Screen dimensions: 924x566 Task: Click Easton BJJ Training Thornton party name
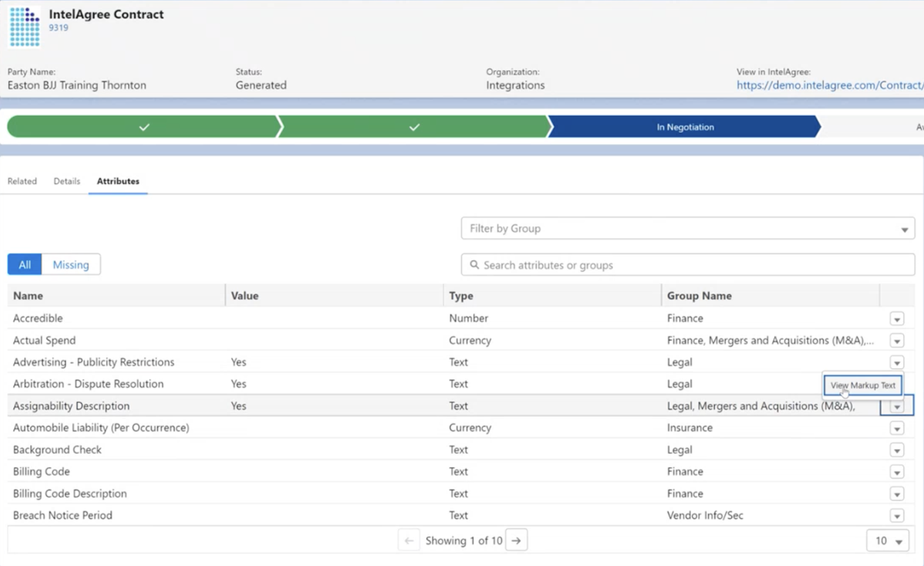coord(77,85)
